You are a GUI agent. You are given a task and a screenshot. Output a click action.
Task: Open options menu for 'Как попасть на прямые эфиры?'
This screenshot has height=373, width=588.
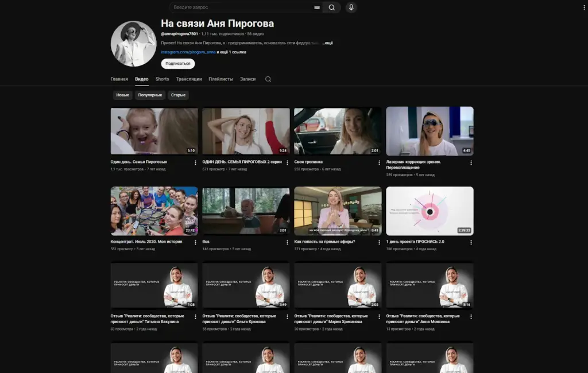click(379, 243)
